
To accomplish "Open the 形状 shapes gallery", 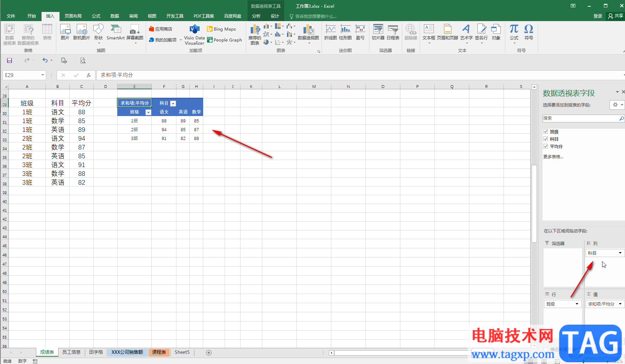I will [x=99, y=33].
